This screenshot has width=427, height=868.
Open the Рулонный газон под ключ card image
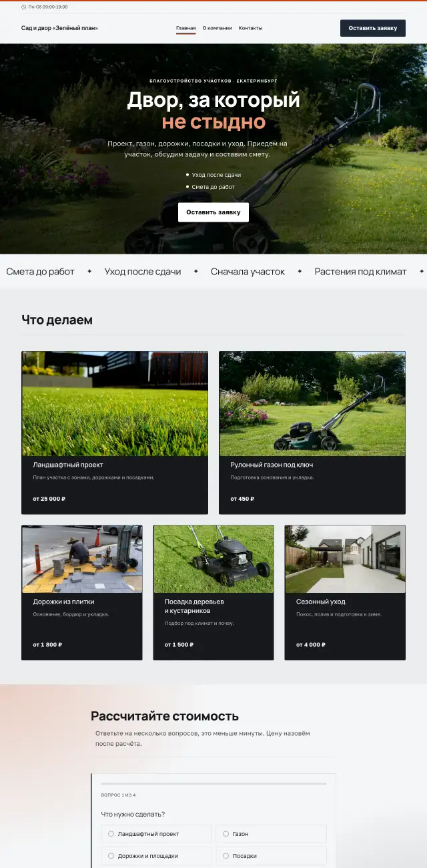[312, 404]
